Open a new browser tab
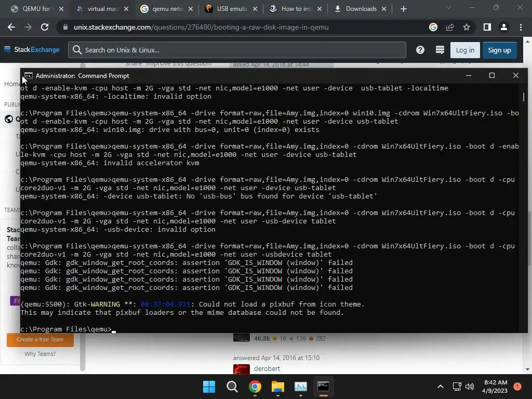Image resolution: width=532 pixels, height=399 pixels. pos(403,9)
